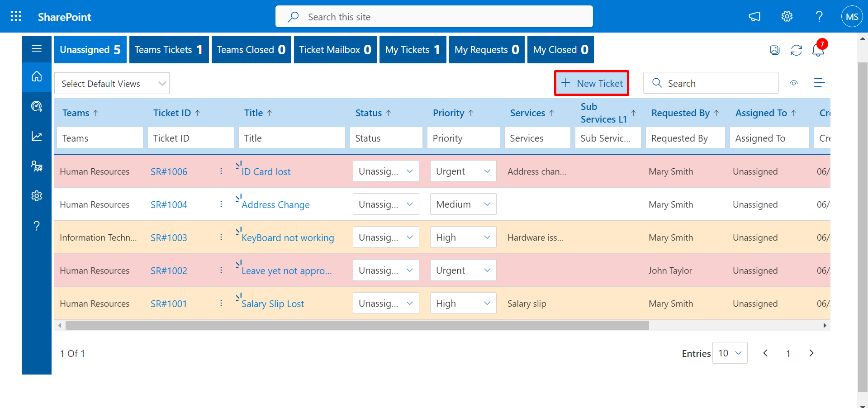Open the three-dot menu for SR#1002
This screenshot has width=868, height=408.
point(221,270)
